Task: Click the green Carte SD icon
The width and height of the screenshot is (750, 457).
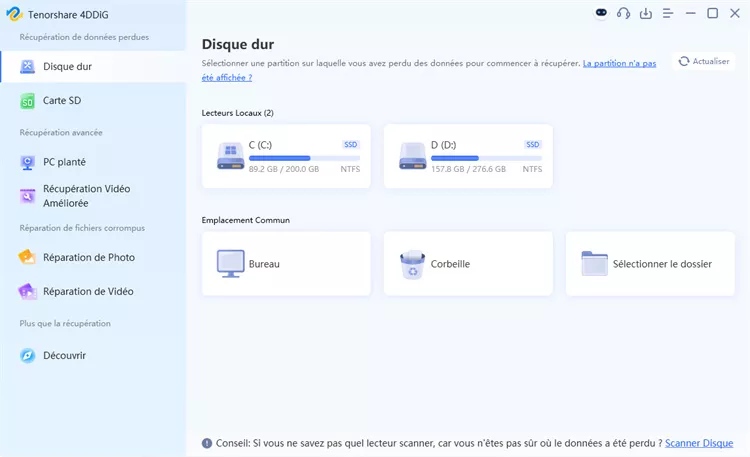Action: [x=27, y=101]
